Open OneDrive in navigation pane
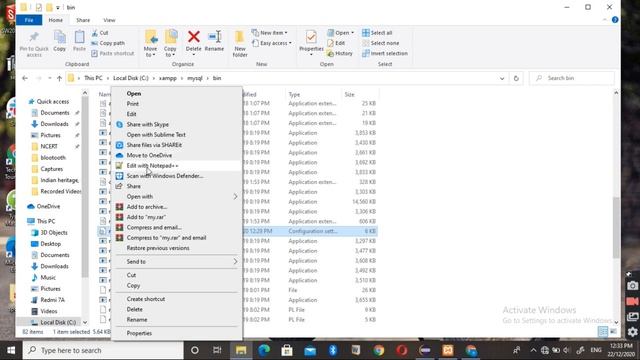This screenshot has height=360, width=640. (48, 207)
